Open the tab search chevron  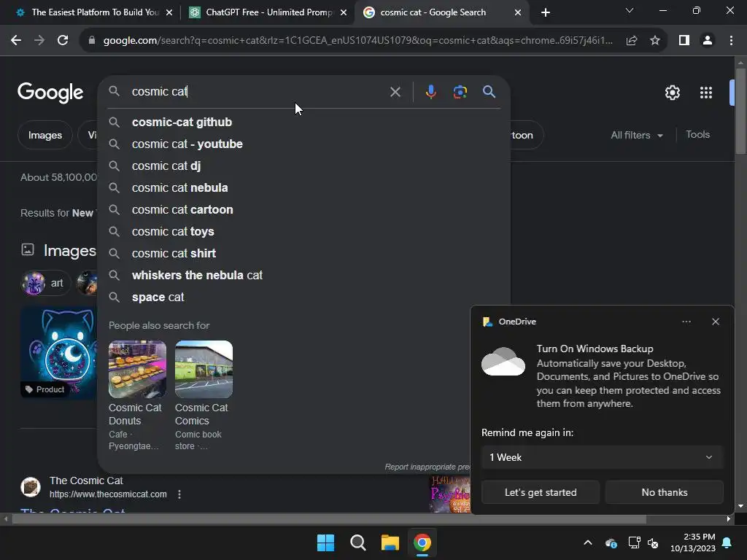point(630,10)
